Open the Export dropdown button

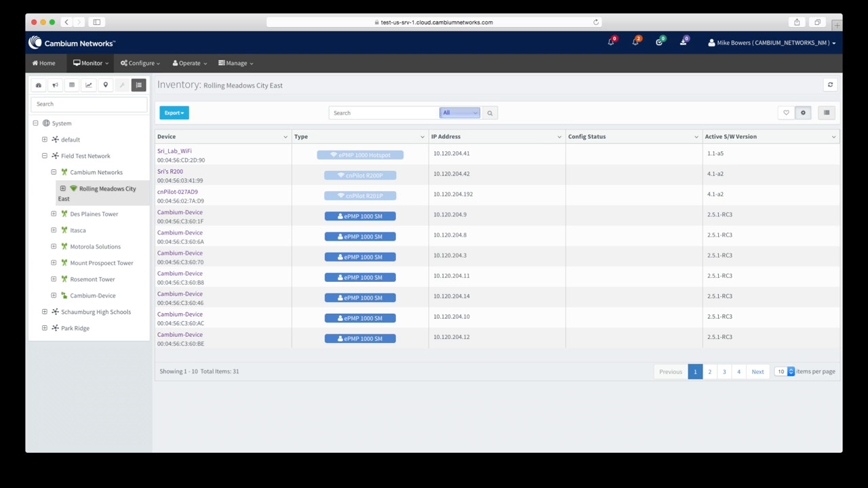[x=174, y=113]
